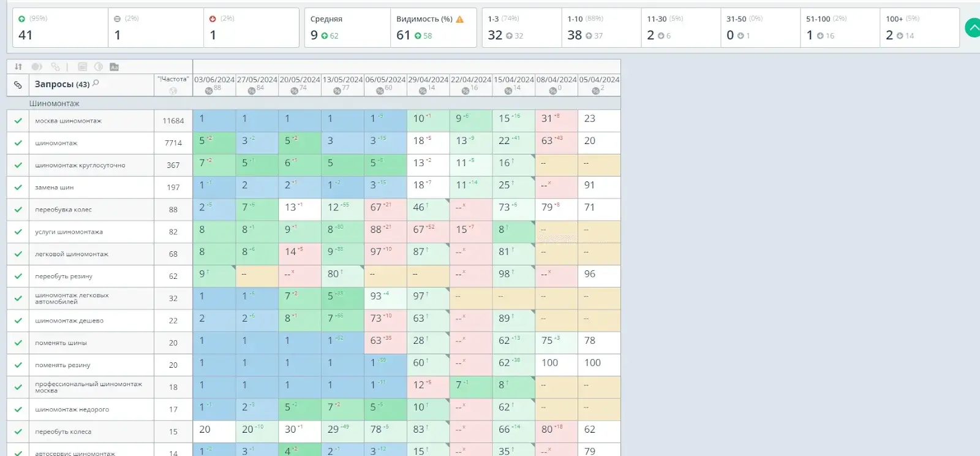Screen dimensions: 980x456
Task: Click the шиномонтаж легковых автомобилей keyword
Action: point(72,298)
